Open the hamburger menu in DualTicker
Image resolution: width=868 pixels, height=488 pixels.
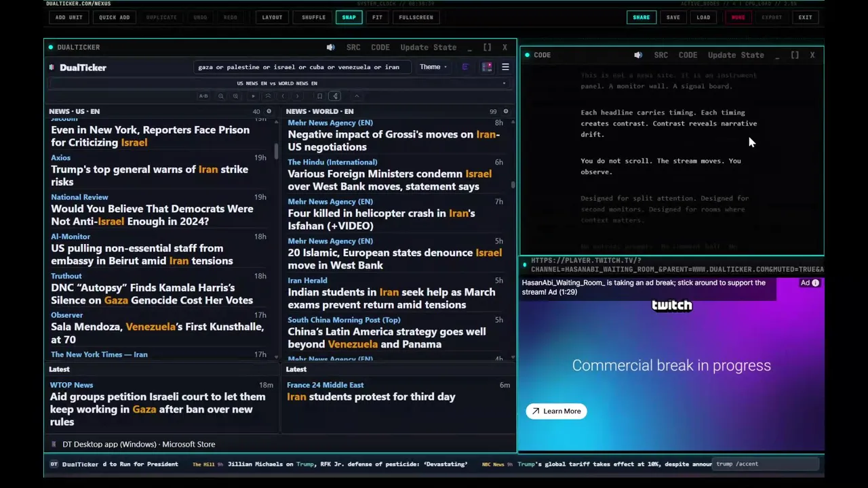pos(505,67)
